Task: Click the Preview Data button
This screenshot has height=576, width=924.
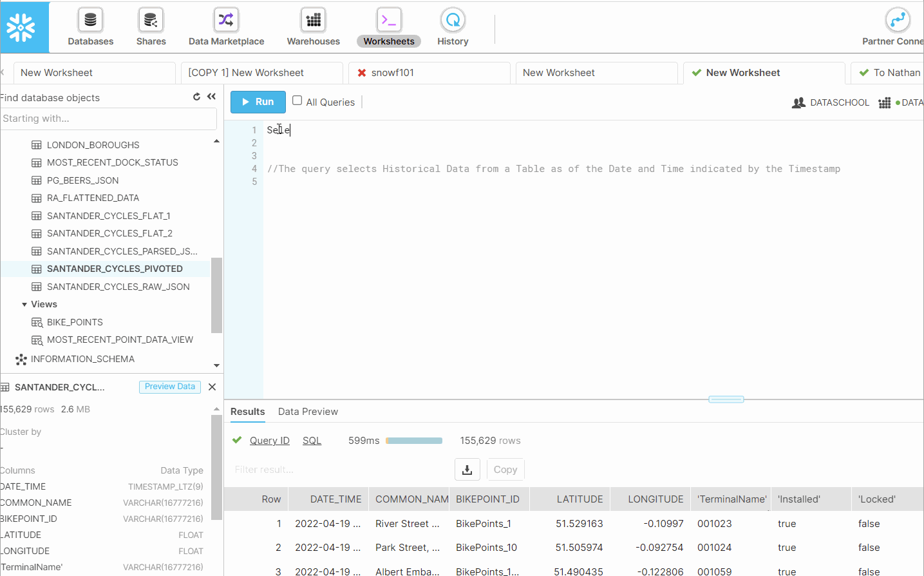Action: click(x=169, y=387)
